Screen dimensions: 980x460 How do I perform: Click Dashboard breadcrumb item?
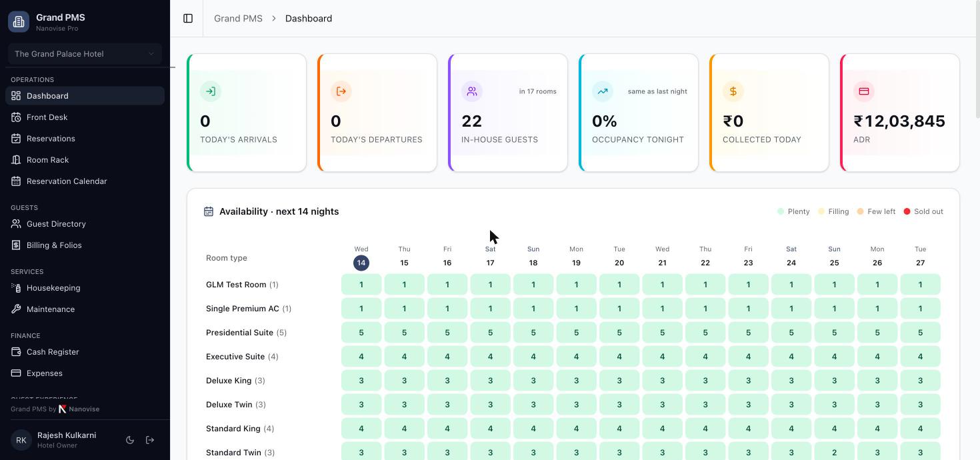(309, 19)
